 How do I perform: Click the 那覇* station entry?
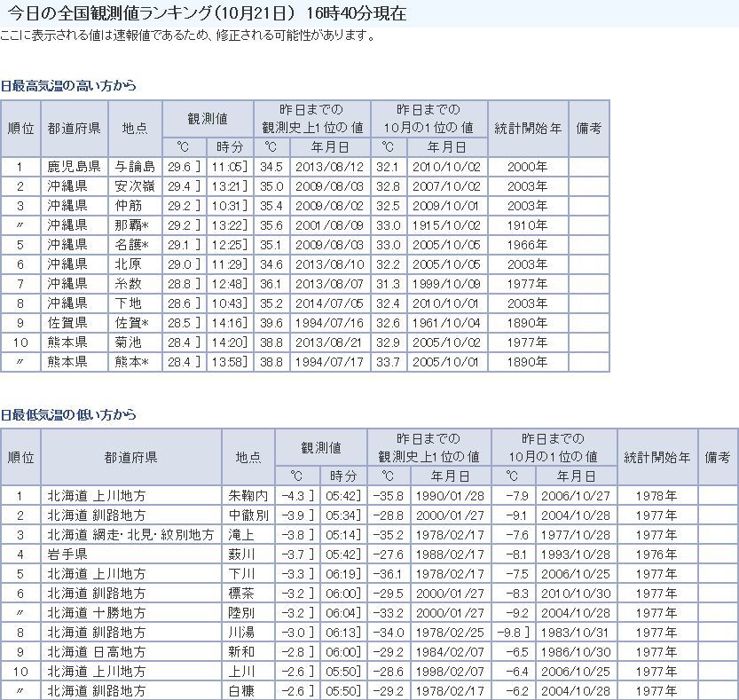(x=135, y=224)
